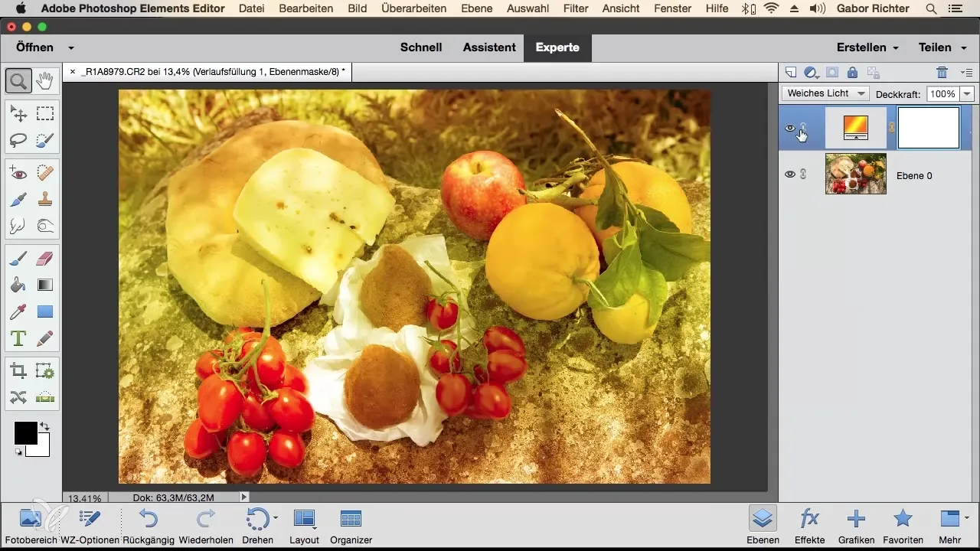980x551 pixels.
Task: Select the Eyedropper color picker tool
Action: [x=18, y=311]
